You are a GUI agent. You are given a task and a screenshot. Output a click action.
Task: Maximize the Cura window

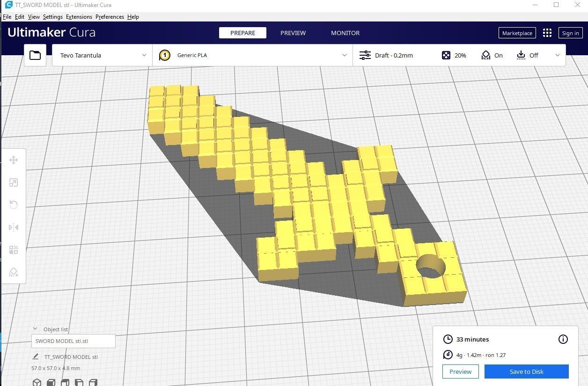[556, 5]
